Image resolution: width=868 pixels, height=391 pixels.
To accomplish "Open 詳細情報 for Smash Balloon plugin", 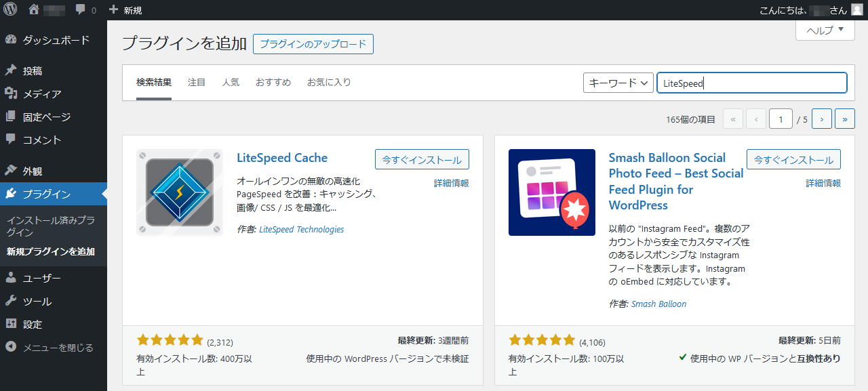I will coord(824,183).
